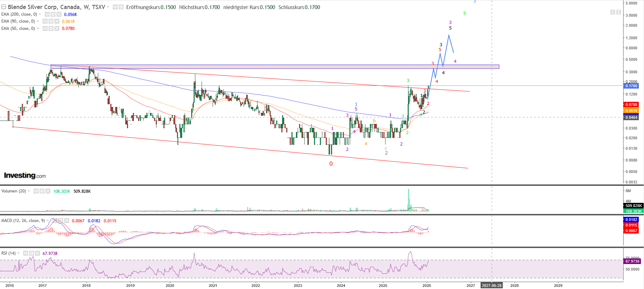Expand the Blende Silver Corp symbol dropdown

(x=108, y=7)
